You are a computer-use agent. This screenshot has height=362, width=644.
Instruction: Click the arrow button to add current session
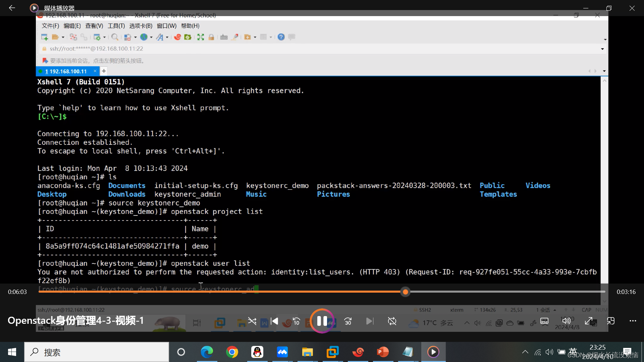[x=45, y=61]
